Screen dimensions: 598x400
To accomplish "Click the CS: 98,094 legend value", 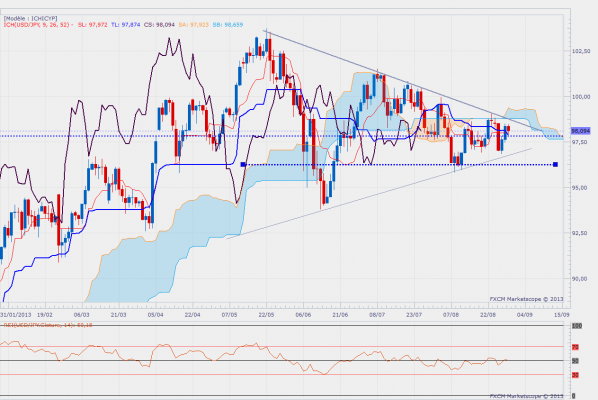I will tap(159, 25).
